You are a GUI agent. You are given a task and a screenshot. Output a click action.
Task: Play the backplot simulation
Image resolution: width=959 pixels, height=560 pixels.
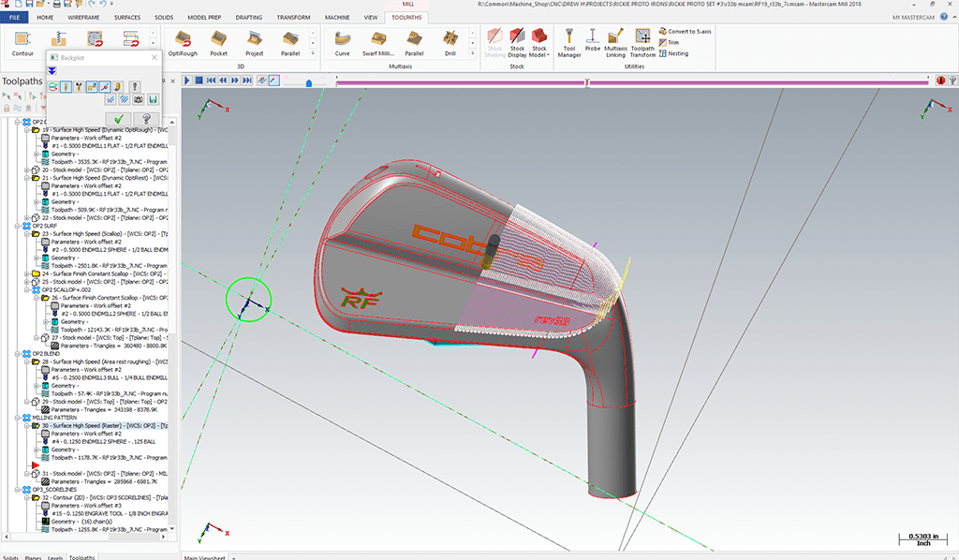[x=187, y=81]
